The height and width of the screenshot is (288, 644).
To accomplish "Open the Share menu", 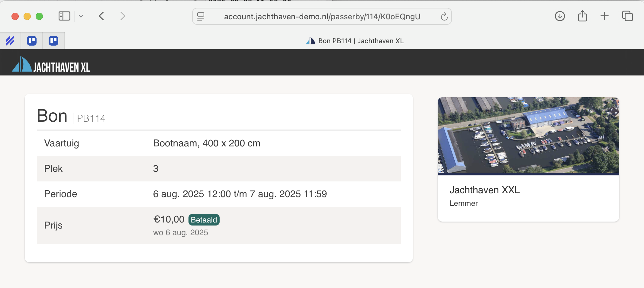I will point(582,16).
